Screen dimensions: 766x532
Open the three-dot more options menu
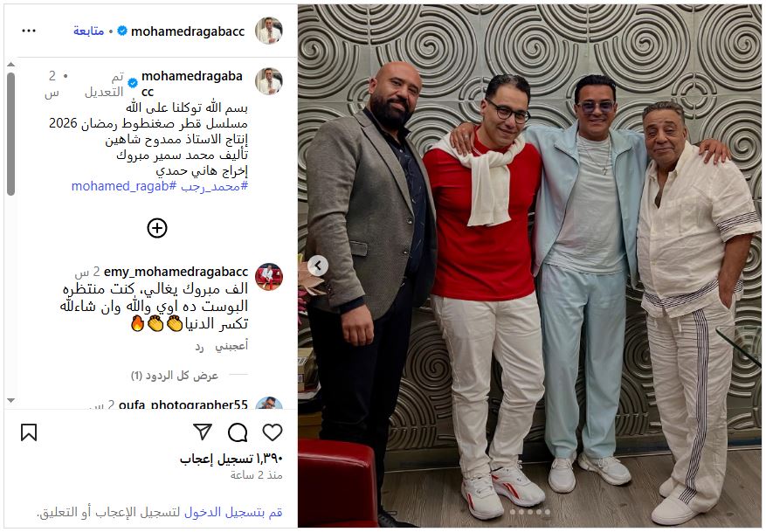click(29, 31)
